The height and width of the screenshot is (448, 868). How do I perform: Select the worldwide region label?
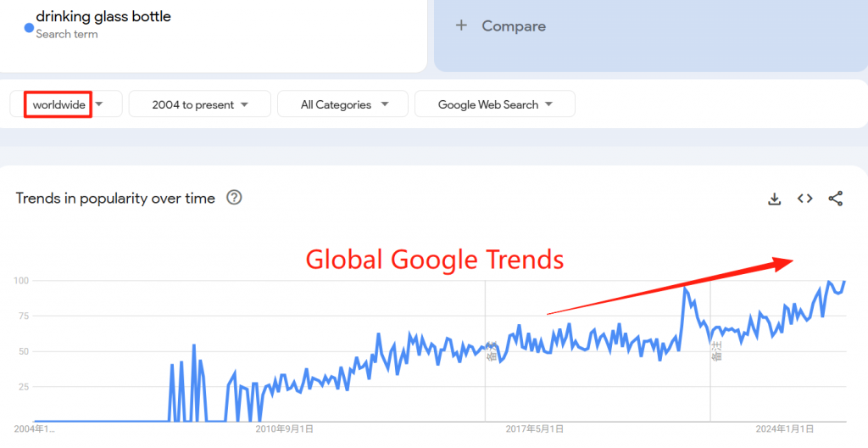pos(58,104)
